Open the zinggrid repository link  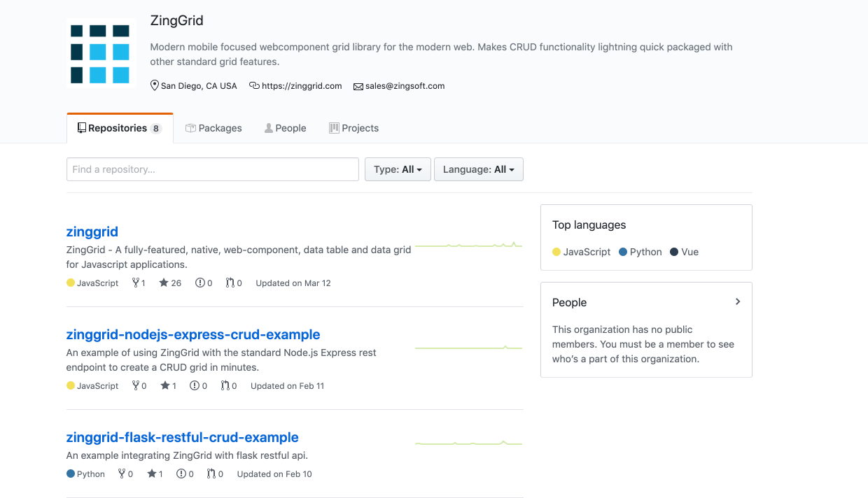pos(92,232)
